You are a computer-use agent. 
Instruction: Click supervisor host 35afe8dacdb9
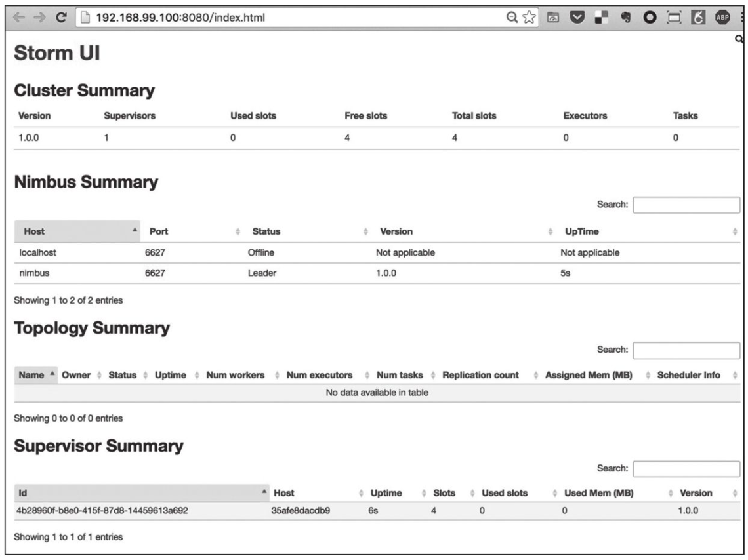301,510
